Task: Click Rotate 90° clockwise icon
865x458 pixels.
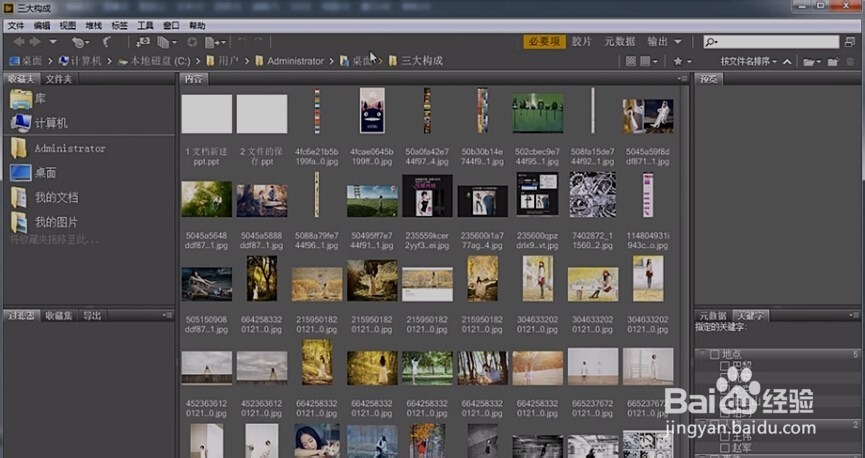Action: coord(258,42)
